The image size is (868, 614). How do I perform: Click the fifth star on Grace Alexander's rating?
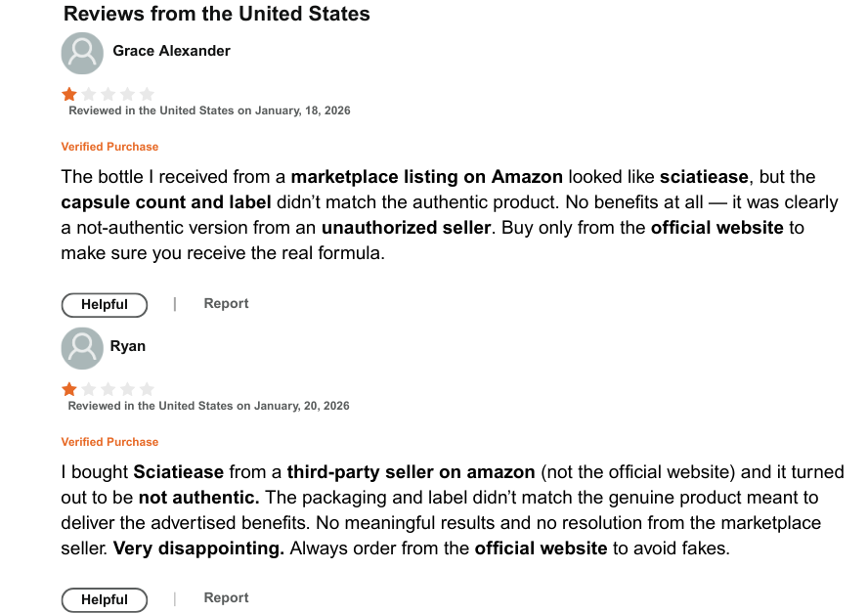click(x=147, y=94)
